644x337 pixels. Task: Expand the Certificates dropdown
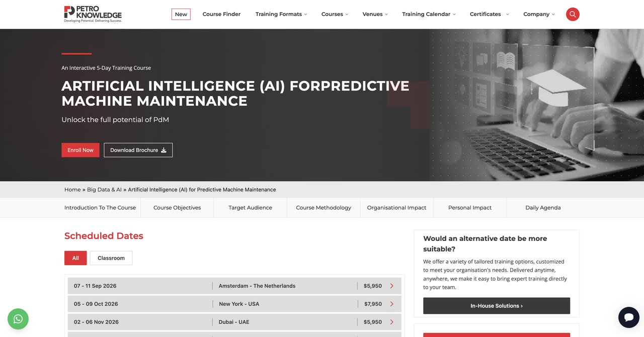click(489, 14)
